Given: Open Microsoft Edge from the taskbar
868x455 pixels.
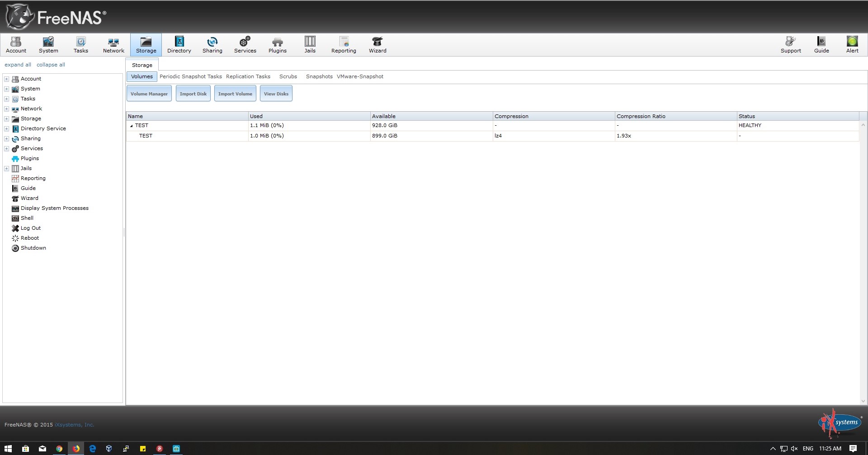Looking at the screenshot, I should tap(93, 449).
